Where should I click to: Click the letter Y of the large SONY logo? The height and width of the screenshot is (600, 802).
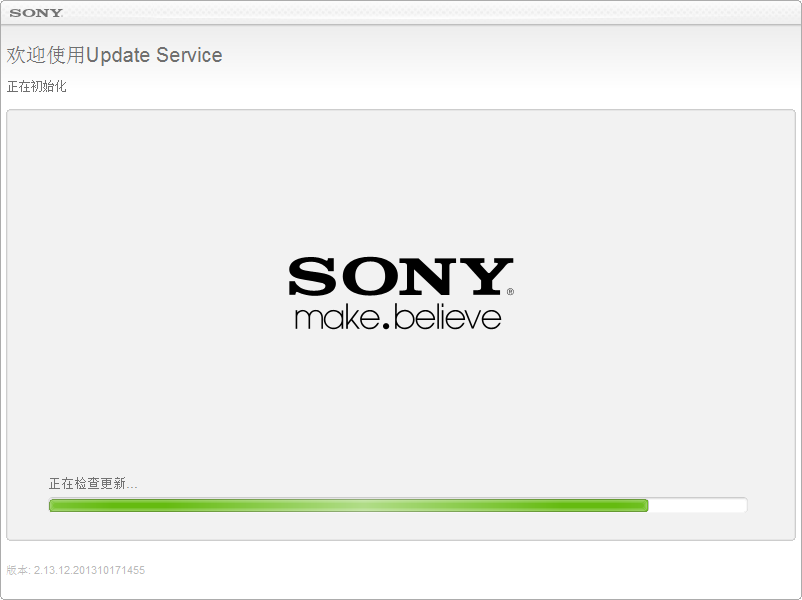tap(485, 276)
